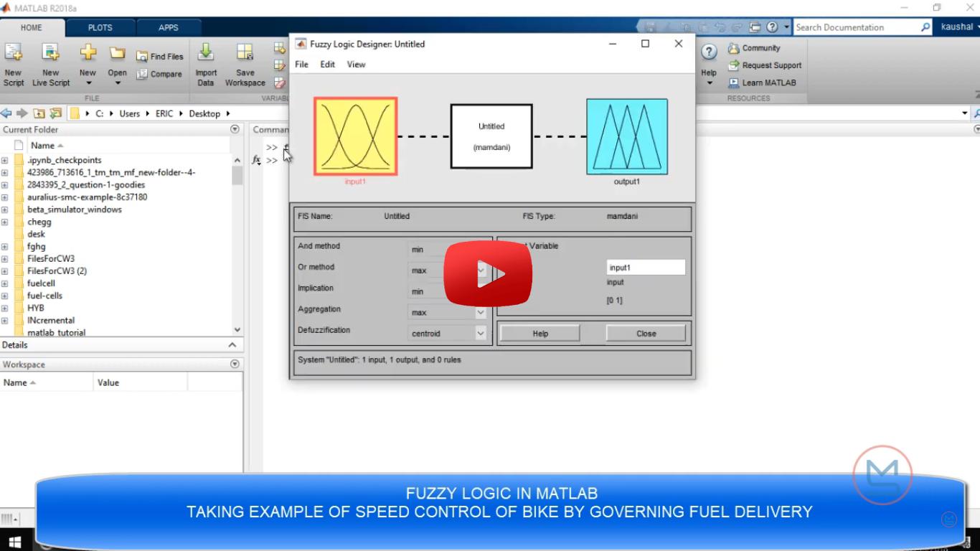Click the fx function browser icon
Screen dimensions: 980x551
(x=256, y=160)
